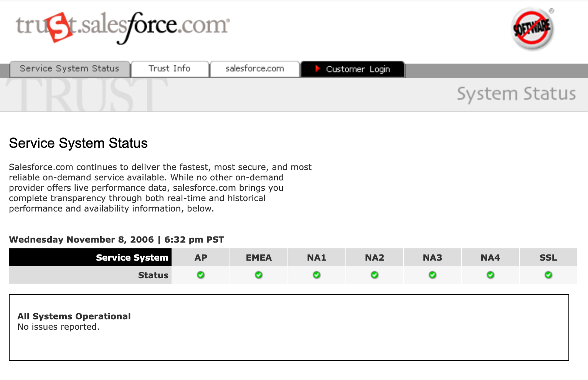Viewport: 588px width, 380px height.
Task: Click the green status check under NA4
Action: (x=491, y=275)
